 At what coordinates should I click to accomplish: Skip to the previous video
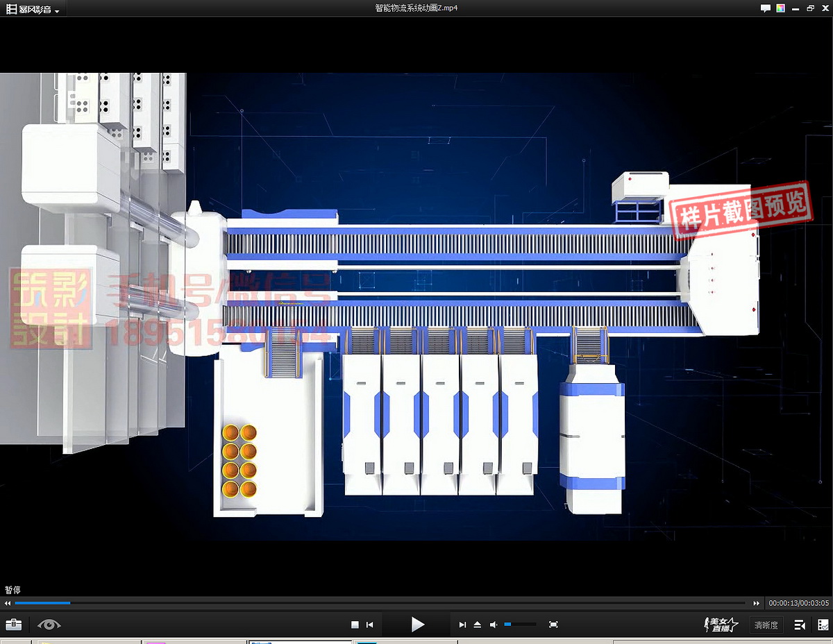[x=370, y=625]
